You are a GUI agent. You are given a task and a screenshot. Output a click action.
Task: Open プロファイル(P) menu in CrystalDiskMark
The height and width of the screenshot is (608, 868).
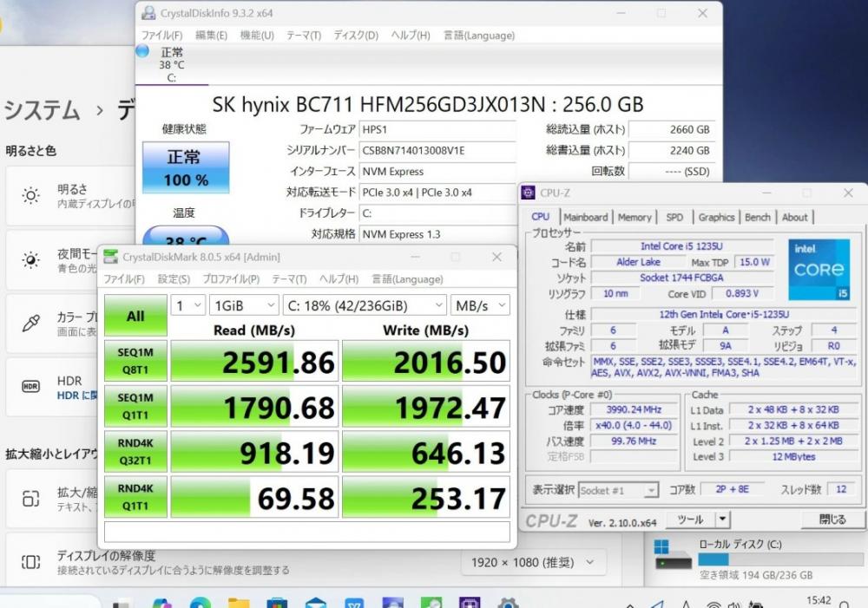231,278
